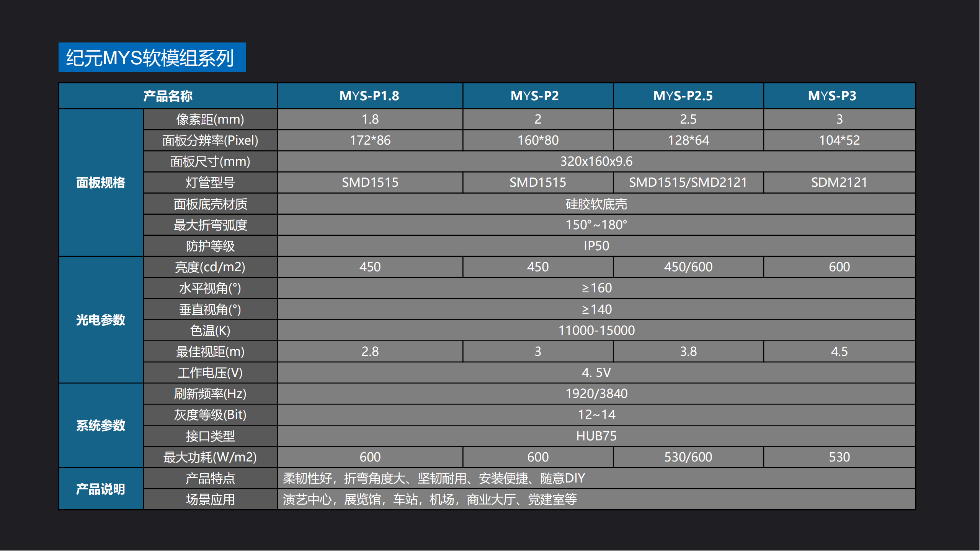The width and height of the screenshot is (980, 551).
Task: Click the 12~14 grayscale cell
Action: tap(596, 415)
